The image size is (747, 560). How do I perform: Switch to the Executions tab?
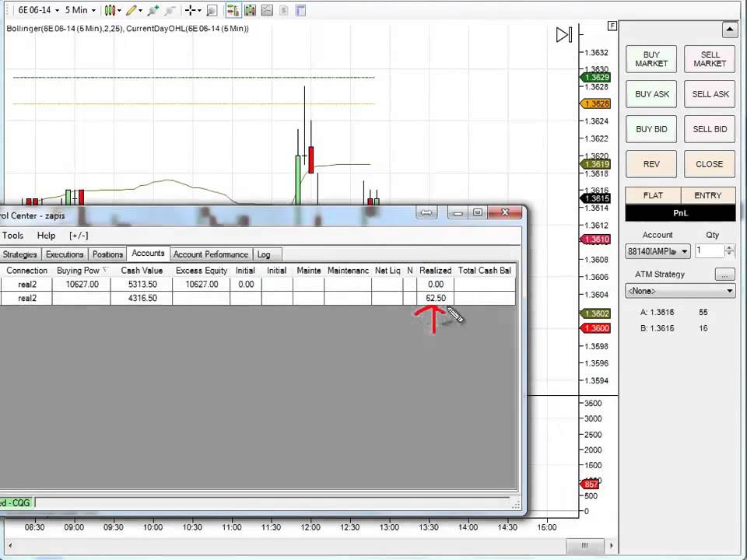click(65, 254)
